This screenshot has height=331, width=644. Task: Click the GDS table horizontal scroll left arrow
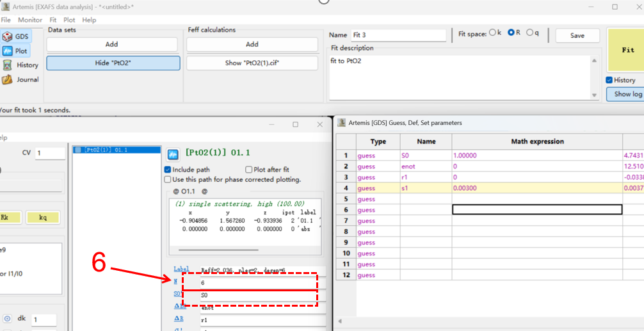(x=340, y=321)
